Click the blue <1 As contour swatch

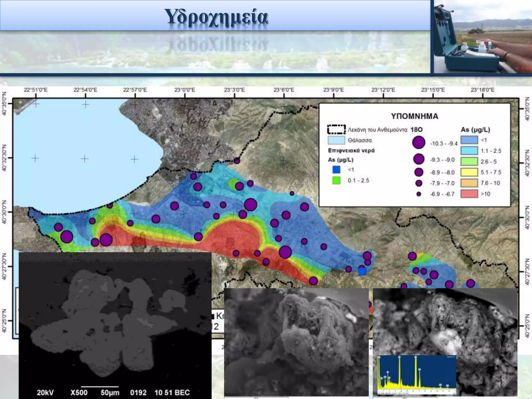click(x=469, y=140)
